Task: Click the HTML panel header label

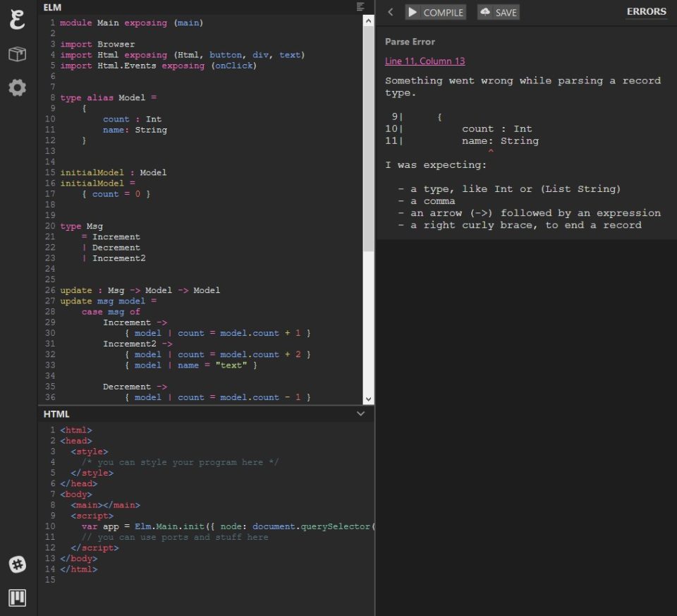Action: click(56, 414)
